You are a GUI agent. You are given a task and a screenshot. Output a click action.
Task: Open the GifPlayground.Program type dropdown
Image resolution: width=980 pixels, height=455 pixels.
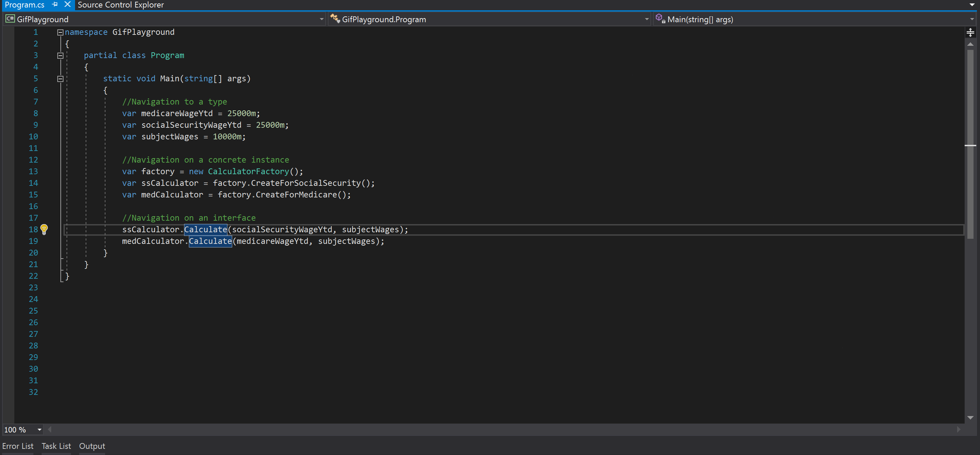pyautogui.click(x=647, y=19)
